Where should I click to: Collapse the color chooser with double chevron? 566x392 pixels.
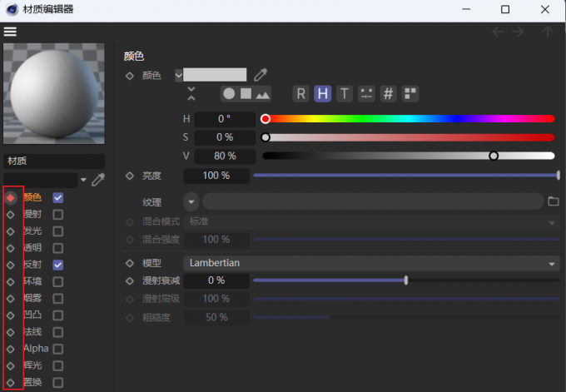tap(191, 94)
